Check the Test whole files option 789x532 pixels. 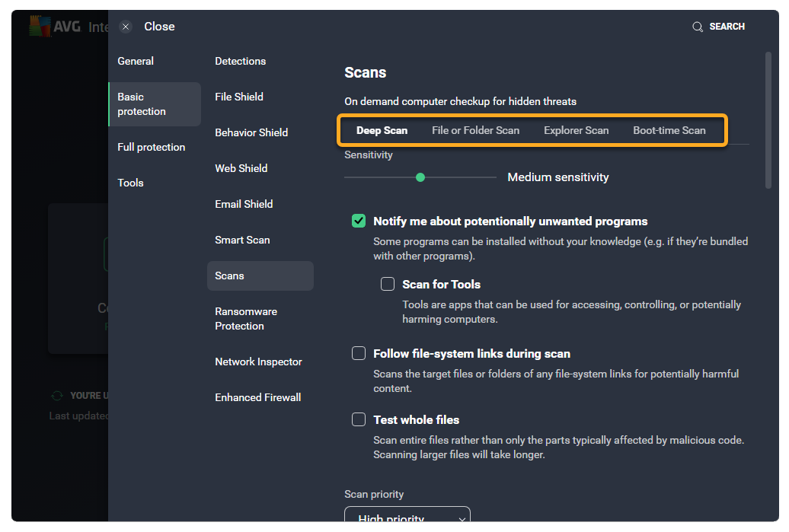pos(359,420)
